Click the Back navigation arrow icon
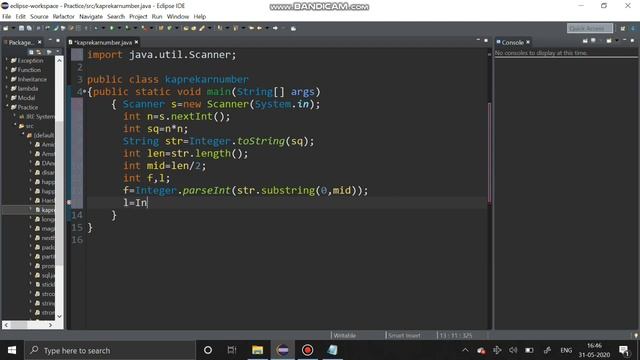 point(259,28)
